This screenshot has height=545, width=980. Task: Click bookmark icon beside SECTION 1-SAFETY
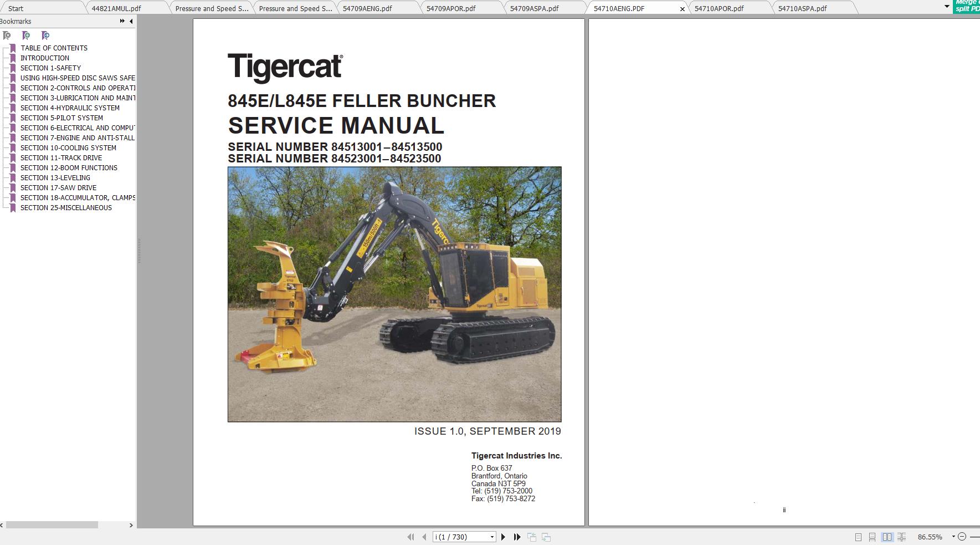pyautogui.click(x=13, y=68)
